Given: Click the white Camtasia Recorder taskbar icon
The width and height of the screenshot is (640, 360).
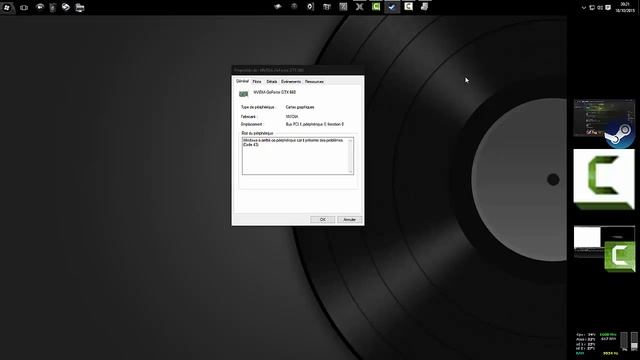Looking at the screenshot, I should [408, 7].
